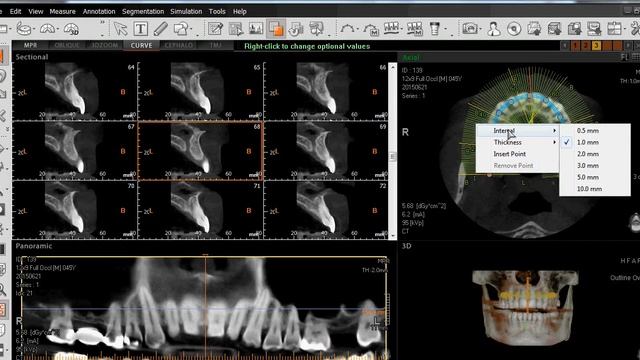Viewport: 640px width, 360px height.
Task: Expand the implant tool dropdown arrow
Action: click(x=445, y=29)
